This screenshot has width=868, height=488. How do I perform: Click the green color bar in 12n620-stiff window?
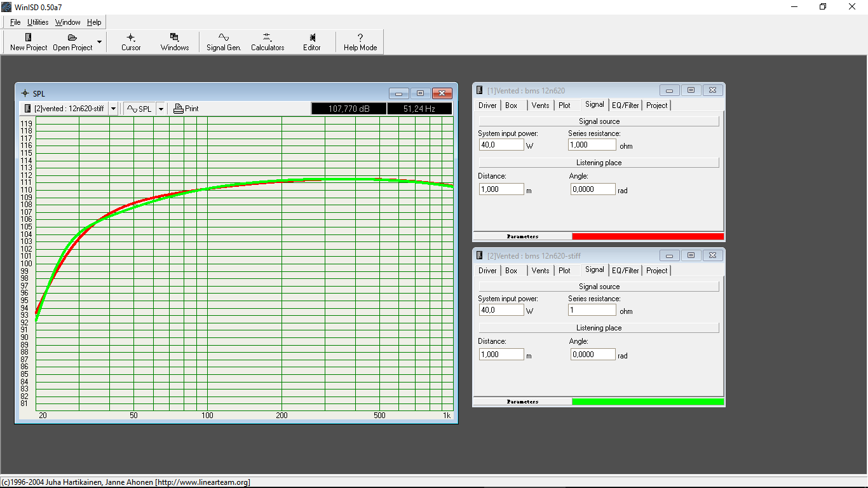point(648,402)
